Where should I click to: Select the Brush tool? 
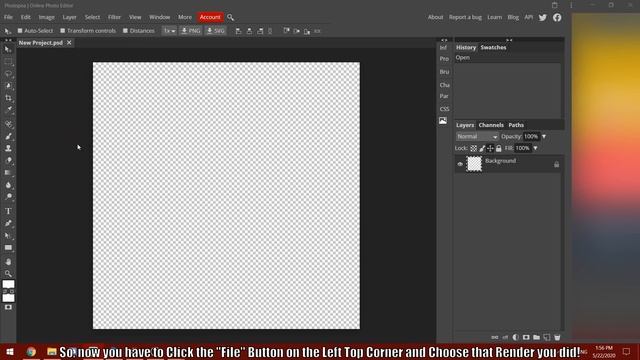click(8, 136)
